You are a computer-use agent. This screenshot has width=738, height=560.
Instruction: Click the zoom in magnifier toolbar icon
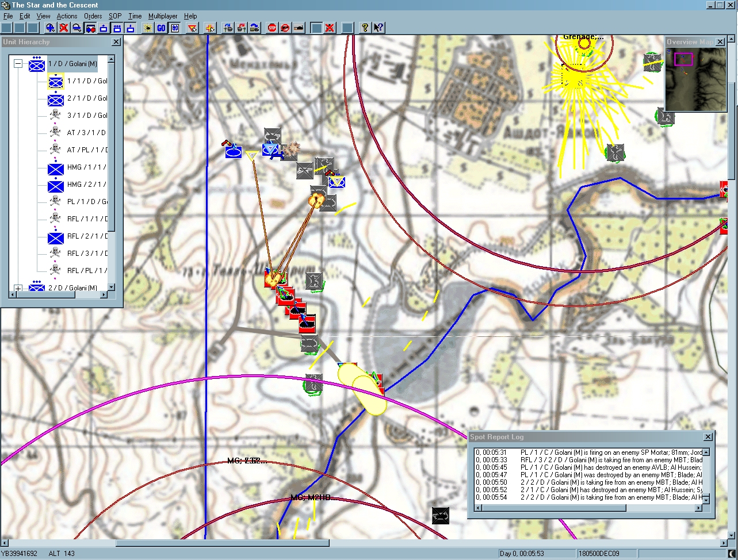(51, 28)
